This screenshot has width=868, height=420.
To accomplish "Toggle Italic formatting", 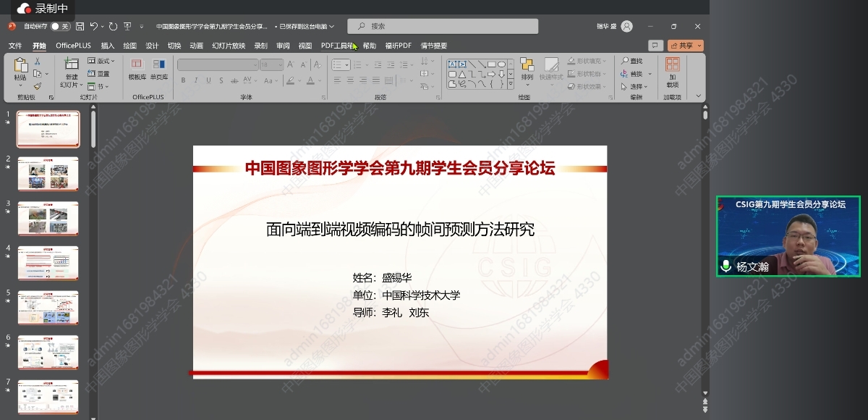I will (x=196, y=80).
